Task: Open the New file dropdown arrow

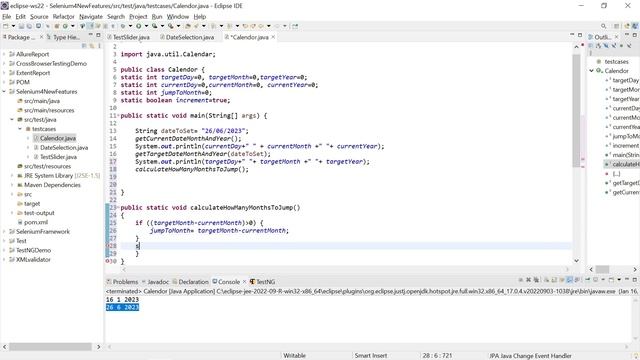Action: point(13,26)
